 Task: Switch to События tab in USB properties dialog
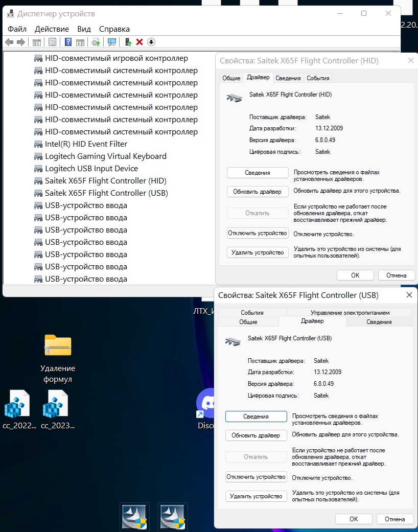coord(252,312)
